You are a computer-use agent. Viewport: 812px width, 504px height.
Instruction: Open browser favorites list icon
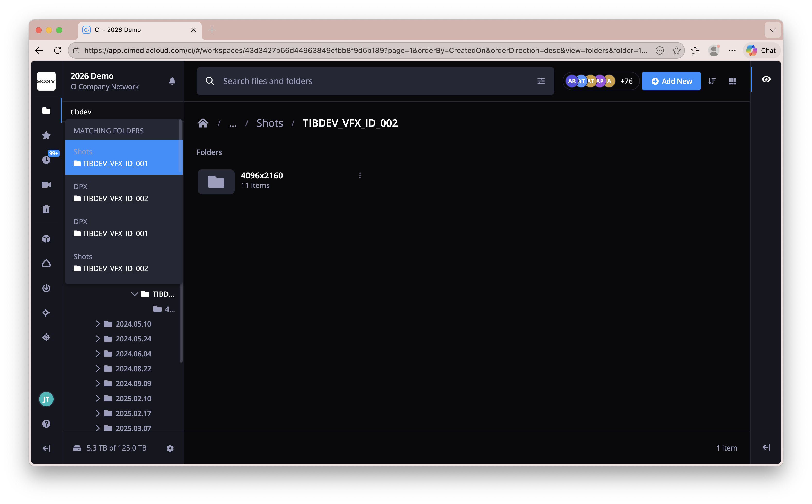click(x=695, y=50)
